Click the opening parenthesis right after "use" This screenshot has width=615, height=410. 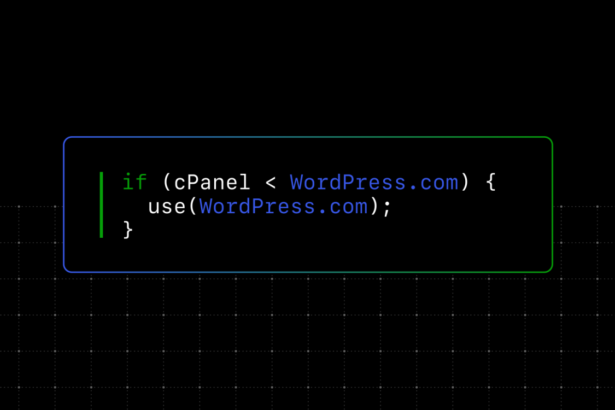click(x=193, y=206)
